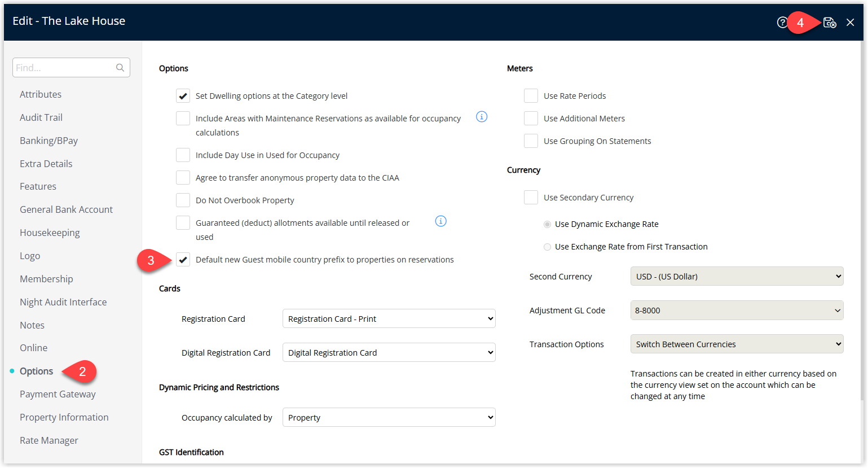Open Extra Details section
Screen dimensions: 868x468
point(46,164)
